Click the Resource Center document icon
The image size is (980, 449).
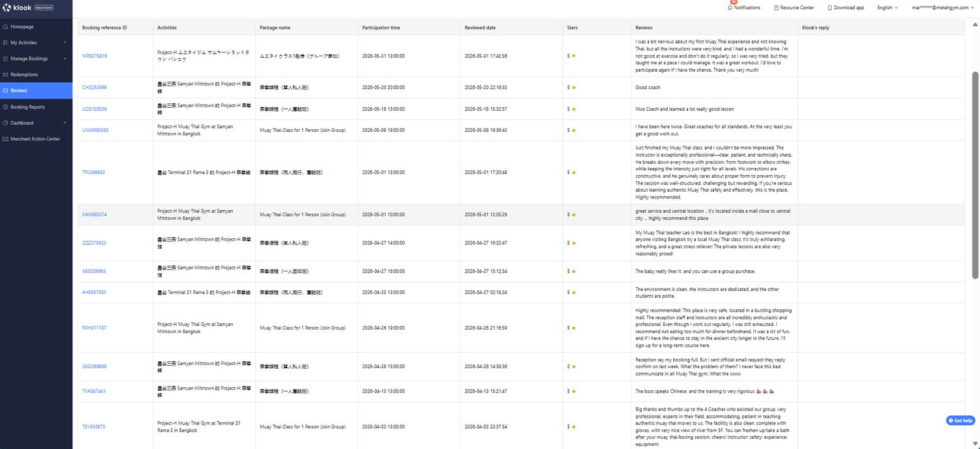(x=776, y=8)
